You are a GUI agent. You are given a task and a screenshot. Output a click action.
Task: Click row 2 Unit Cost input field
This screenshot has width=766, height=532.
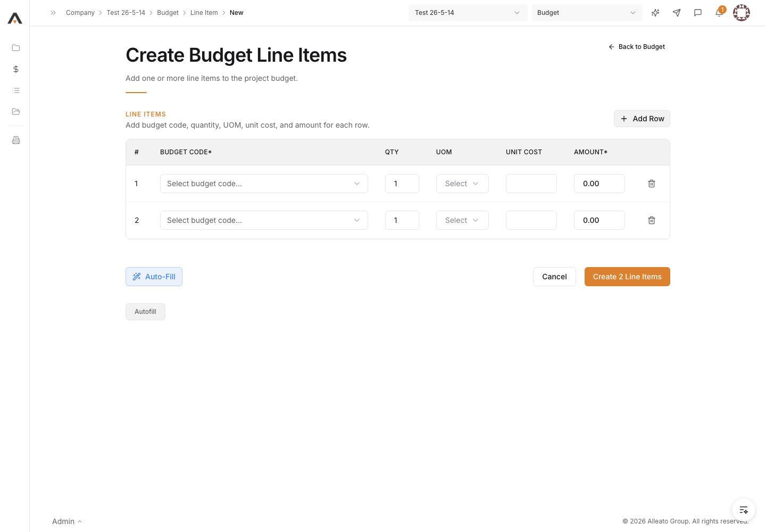[531, 220]
